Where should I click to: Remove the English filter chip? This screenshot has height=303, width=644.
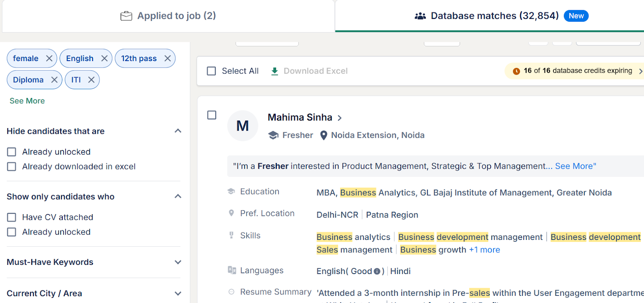[104, 59]
